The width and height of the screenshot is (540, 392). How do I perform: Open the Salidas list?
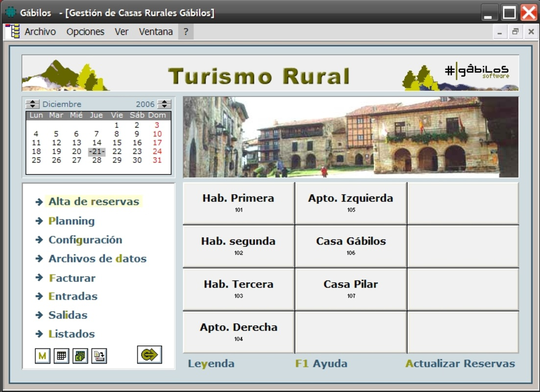pyautogui.click(x=68, y=315)
